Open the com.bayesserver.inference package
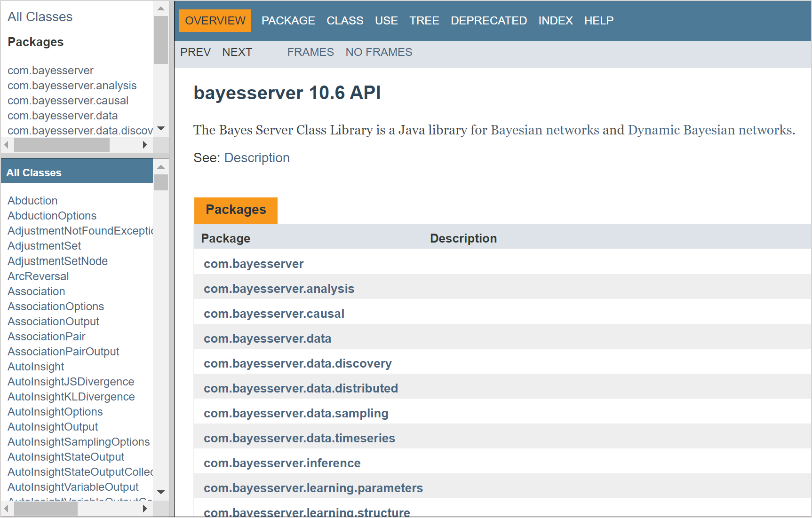The height and width of the screenshot is (518, 812). coord(282,463)
